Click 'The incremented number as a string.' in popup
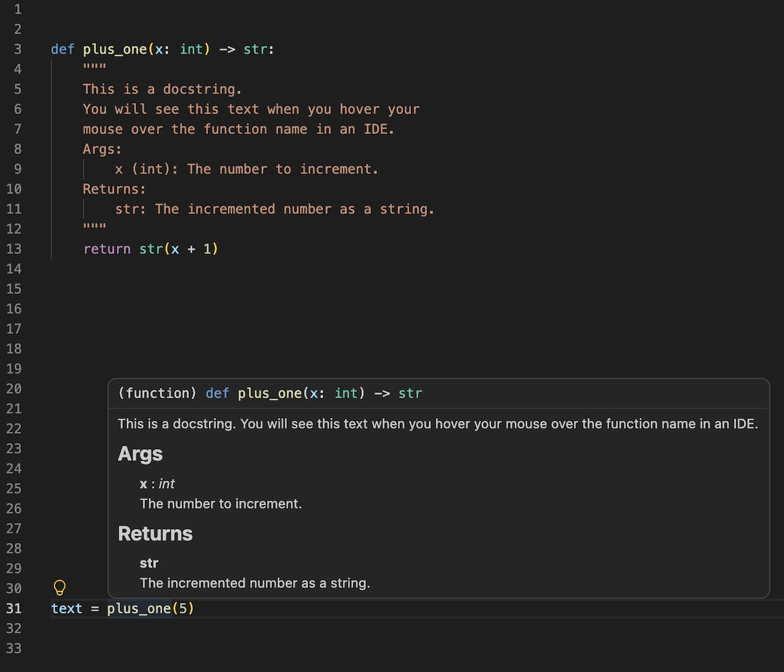784x672 pixels. (255, 583)
